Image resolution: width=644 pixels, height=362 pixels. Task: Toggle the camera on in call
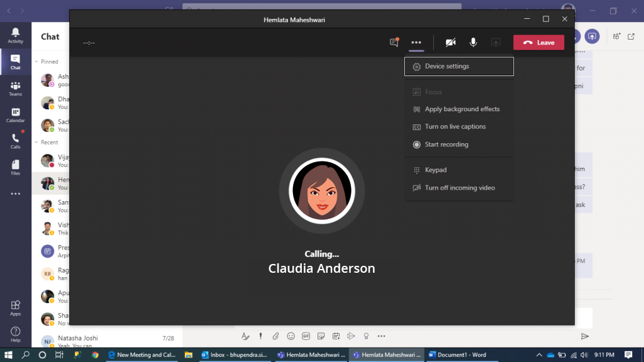point(450,43)
